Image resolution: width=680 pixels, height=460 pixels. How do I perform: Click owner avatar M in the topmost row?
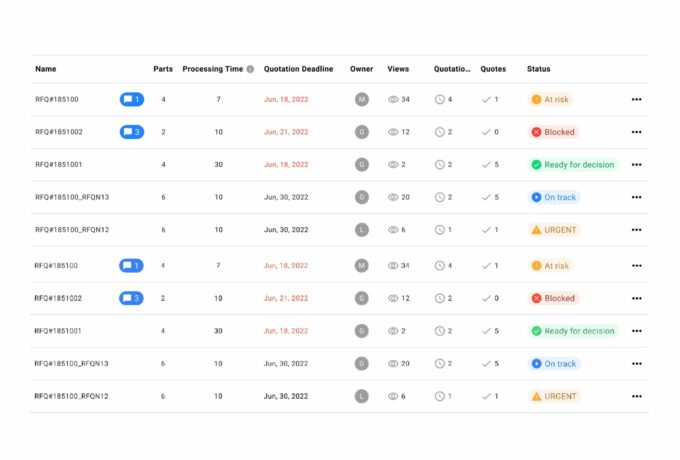[x=362, y=99]
